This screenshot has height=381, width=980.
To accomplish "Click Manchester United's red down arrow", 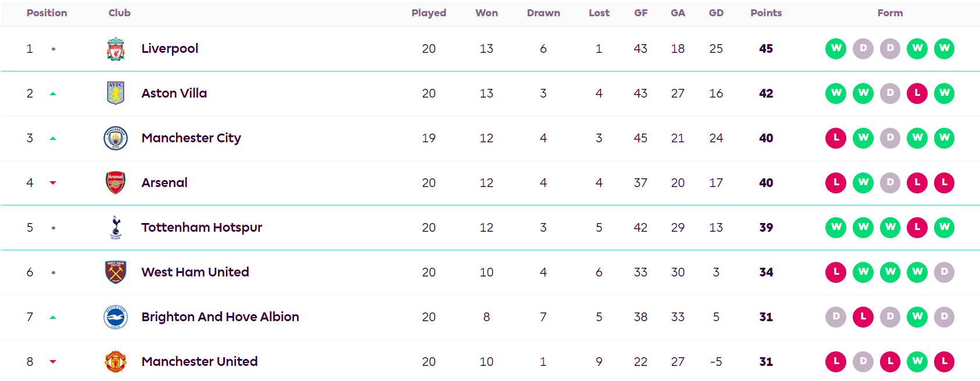I will (53, 362).
